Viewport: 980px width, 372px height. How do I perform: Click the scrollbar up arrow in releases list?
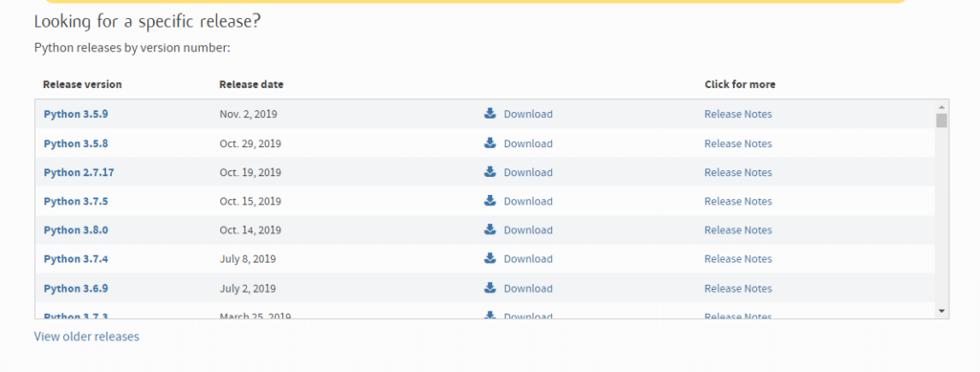point(942,106)
